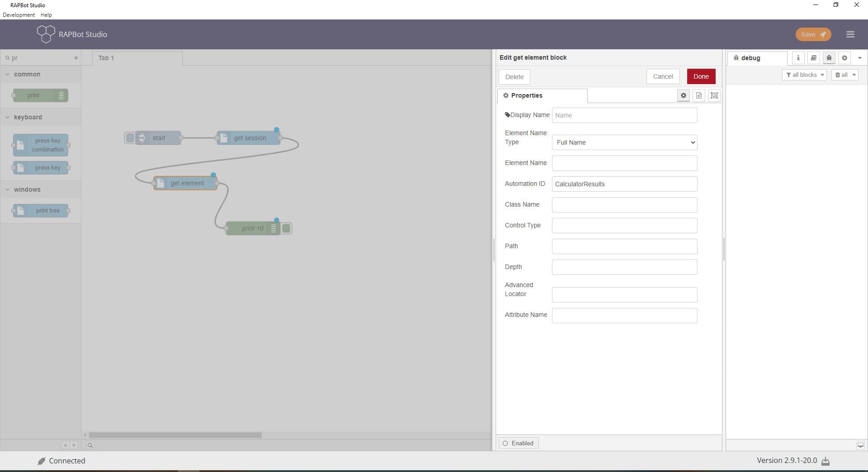Open the Development menu
The height and width of the screenshot is (472, 868).
(19, 15)
